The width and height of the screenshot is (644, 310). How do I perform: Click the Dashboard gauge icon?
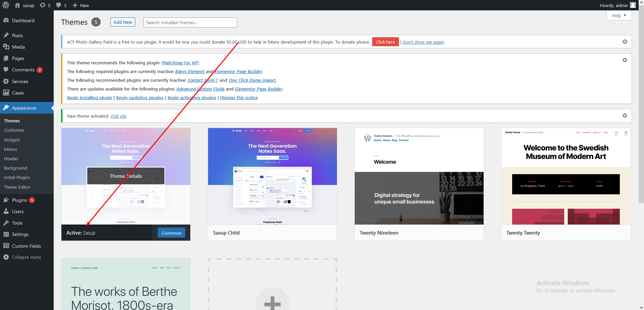click(x=6, y=20)
